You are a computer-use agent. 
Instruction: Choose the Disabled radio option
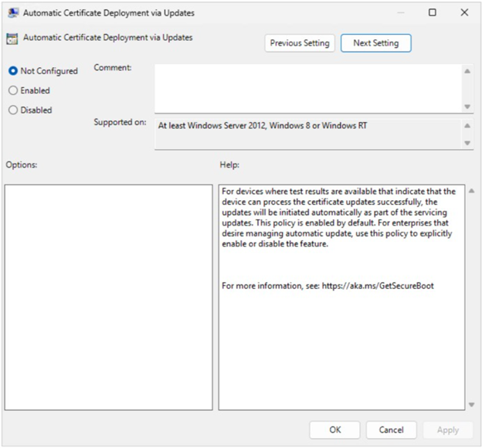click(12, 110)
